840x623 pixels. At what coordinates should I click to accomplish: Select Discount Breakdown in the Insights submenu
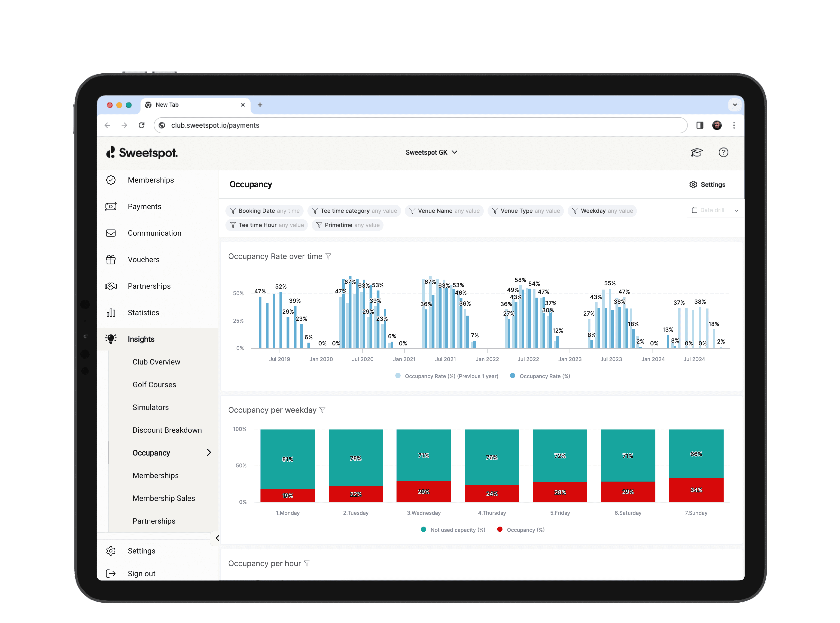(167, 430)
